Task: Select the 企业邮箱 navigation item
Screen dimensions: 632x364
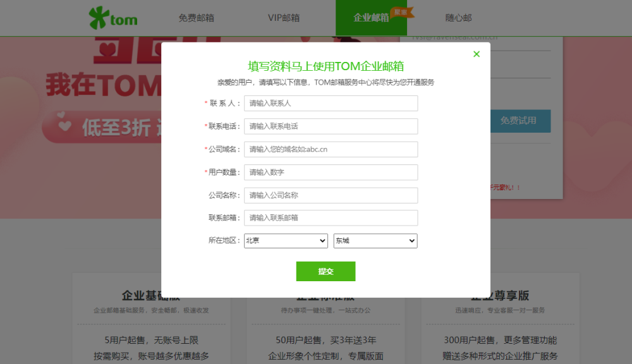Action: [x=370, y=18]
